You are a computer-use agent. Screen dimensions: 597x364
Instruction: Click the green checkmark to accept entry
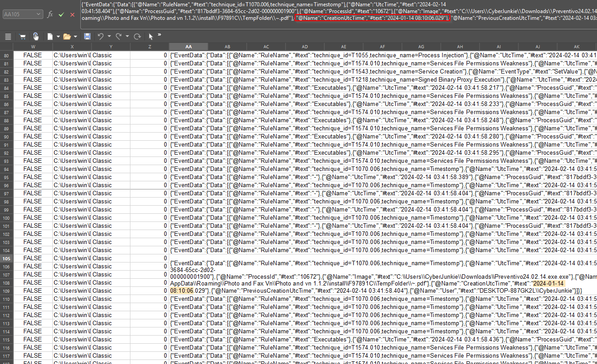click(61, 14)
